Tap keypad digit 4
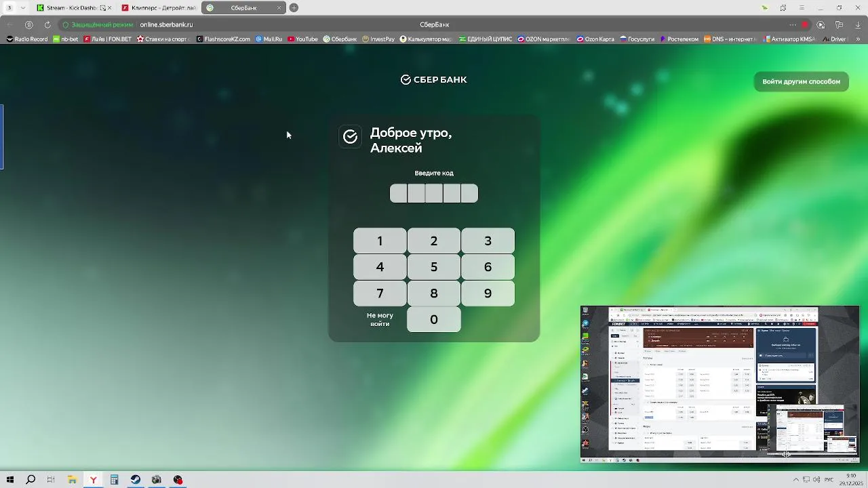Image resolution: width=868 pixels, height=488 pixels. pos(380,267)
